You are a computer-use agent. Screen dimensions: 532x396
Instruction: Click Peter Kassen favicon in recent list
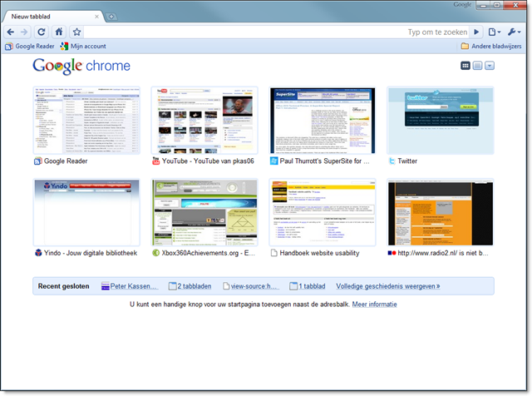pyautogui.click(x=106, y=286)
